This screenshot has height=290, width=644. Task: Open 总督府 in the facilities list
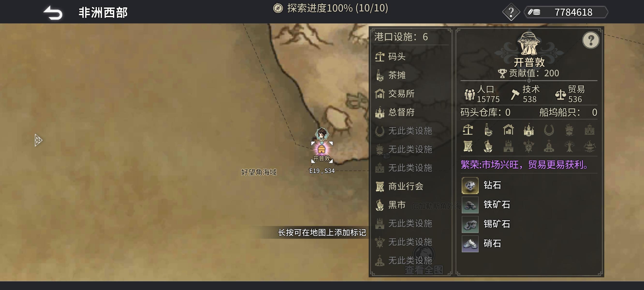point(411,112)
